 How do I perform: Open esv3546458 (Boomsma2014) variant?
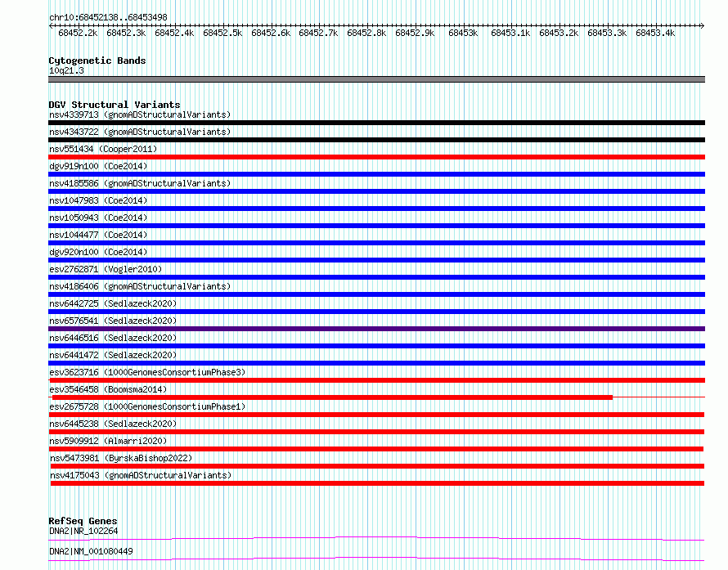click(108, 389)
